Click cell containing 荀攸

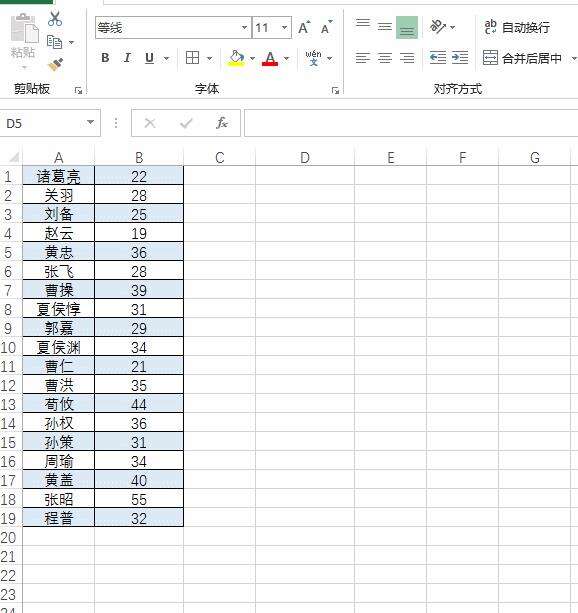click(59, 404)
